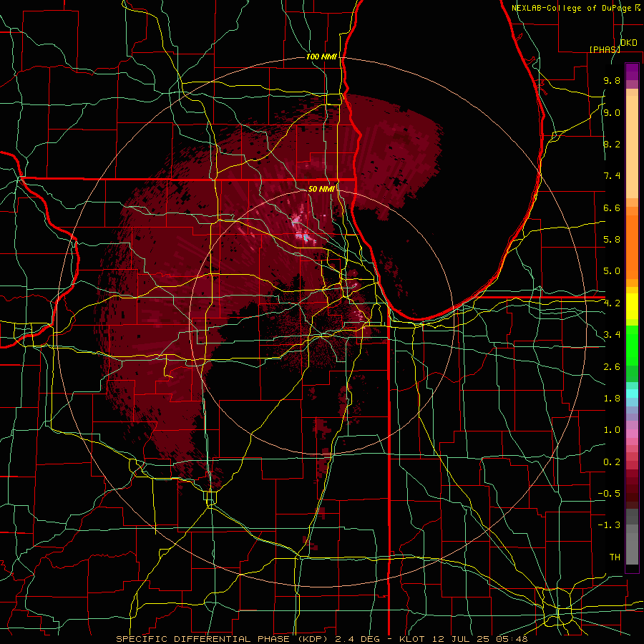This screenshot has width=644, height=644.
Task: Click the 2.6 scale value
Action: (x=612, y=367)
